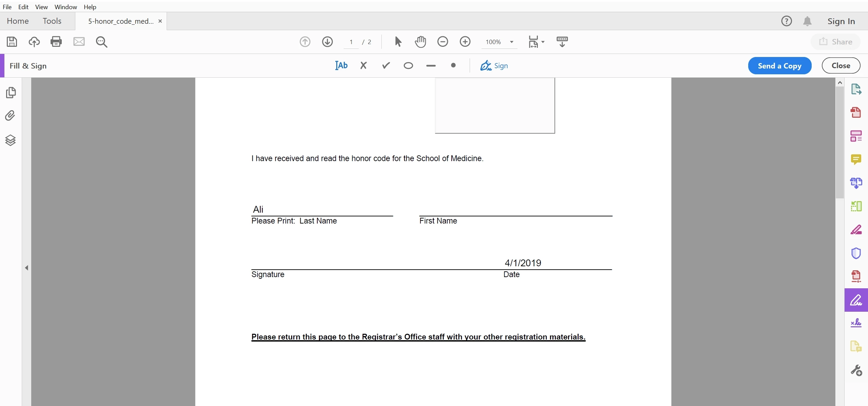
Task: Open the Sign signature tool
Action: point(494,65)
